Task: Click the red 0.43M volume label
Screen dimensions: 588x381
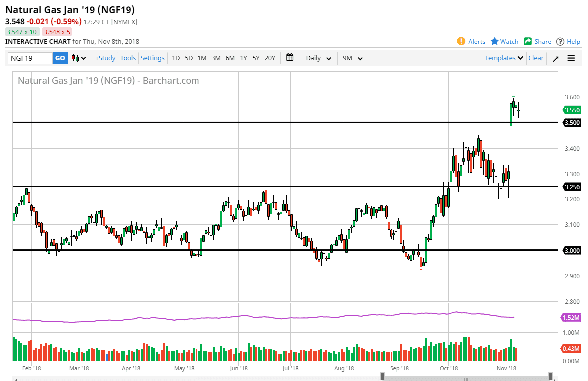Action: 571,349
